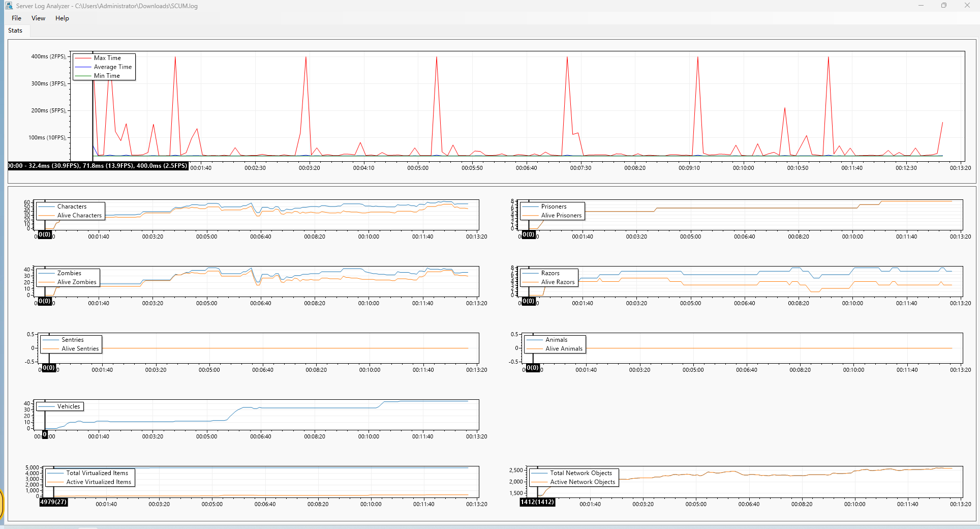
Task: Click the Vehicles legend label
Action: (69, 406)
